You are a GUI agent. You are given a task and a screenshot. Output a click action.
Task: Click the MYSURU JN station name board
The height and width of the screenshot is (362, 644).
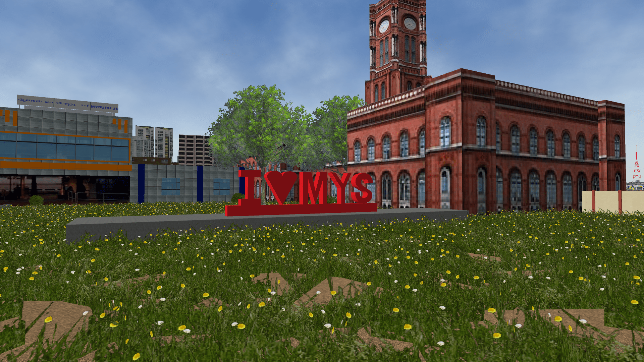click(x=67, y=104)
